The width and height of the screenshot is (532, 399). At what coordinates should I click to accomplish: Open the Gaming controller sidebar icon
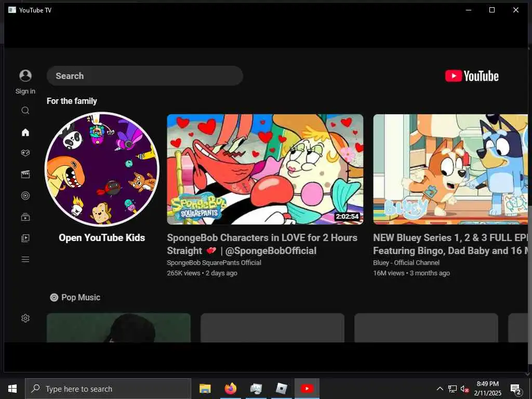(25, 153)
